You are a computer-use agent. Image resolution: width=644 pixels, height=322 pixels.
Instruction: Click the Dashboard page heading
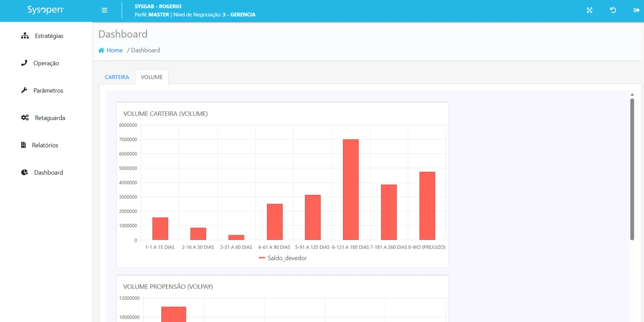pos(123,34)
